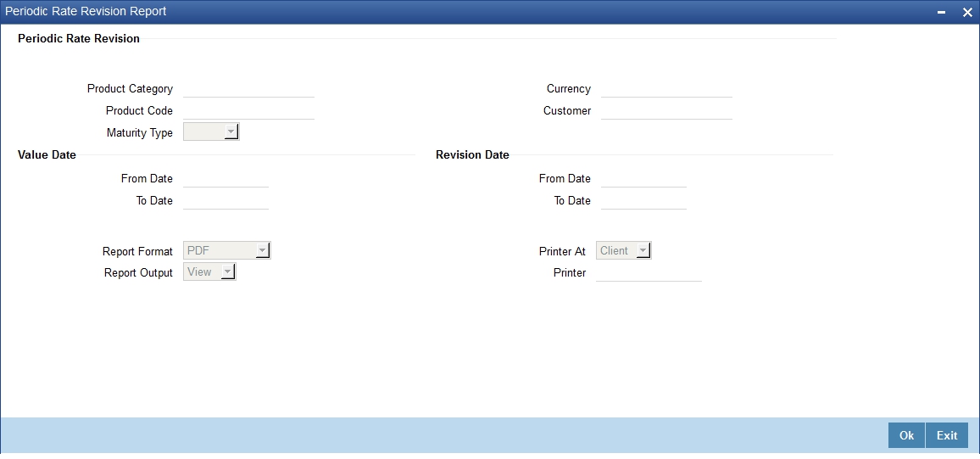Close the Periodic Rate Revision Report window
Image resolution: width=980 pixels, height=459 pixels.
pos(966,13)
